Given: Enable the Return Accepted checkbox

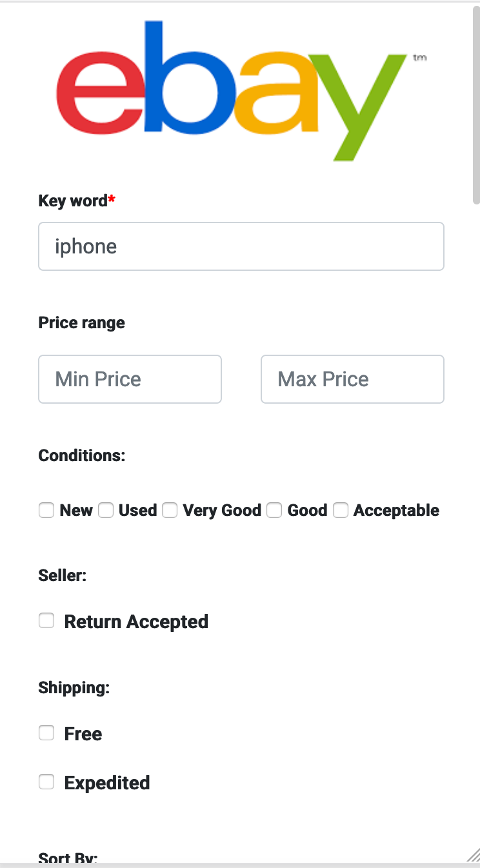Looking at the screenshot, I should pos(46,621).
